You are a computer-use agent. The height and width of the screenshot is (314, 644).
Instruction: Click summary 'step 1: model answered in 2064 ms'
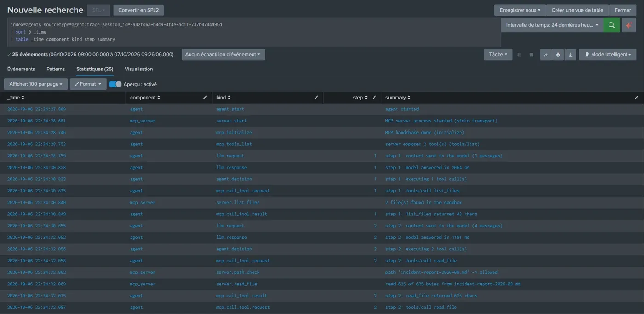(427, 168)
